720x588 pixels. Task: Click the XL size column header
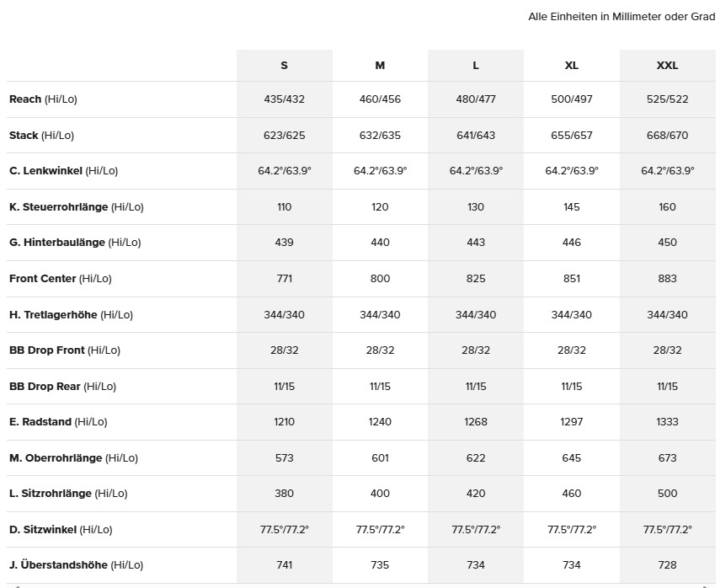click(x=571, y=65)
